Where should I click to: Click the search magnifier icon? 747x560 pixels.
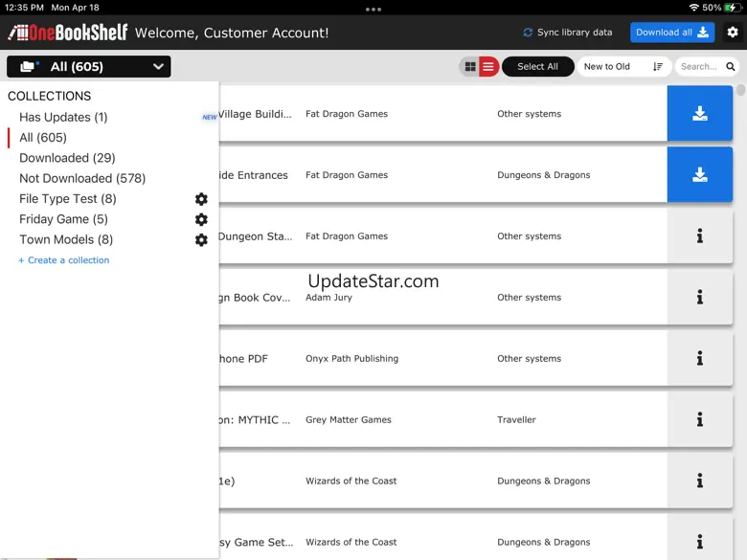(731, 67)
